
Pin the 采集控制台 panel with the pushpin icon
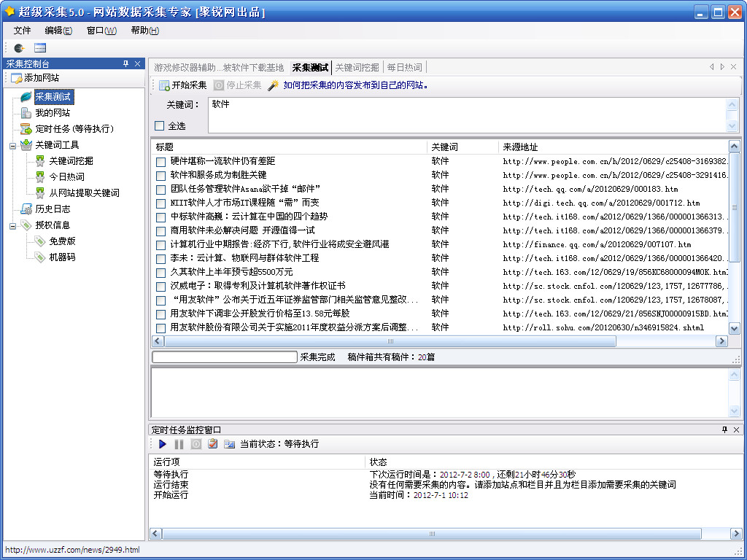pos(125,64)
